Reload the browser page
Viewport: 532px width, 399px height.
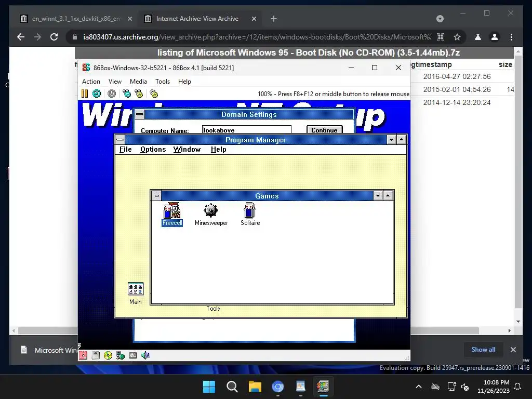pyautogui.click(x=54, y=37)
